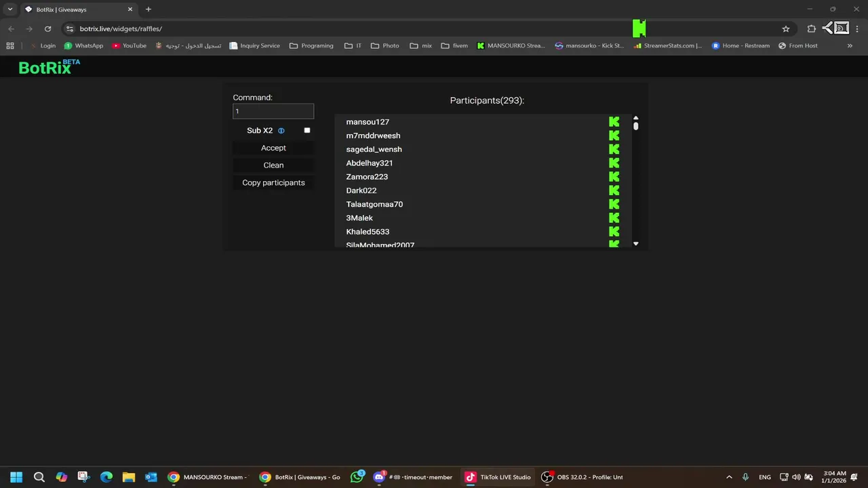
Task: Open the mix bookmarks folder
Action: click(x=420, y=46)
